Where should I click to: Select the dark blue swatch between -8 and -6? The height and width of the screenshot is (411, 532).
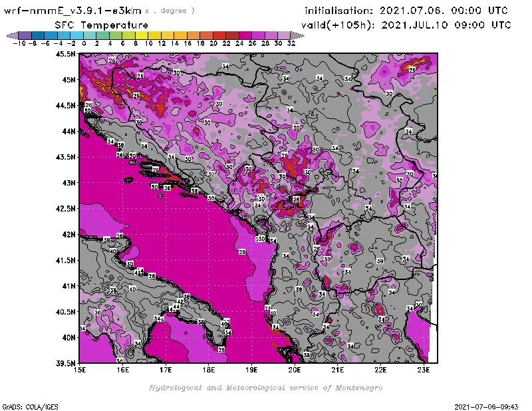(38, 35)
